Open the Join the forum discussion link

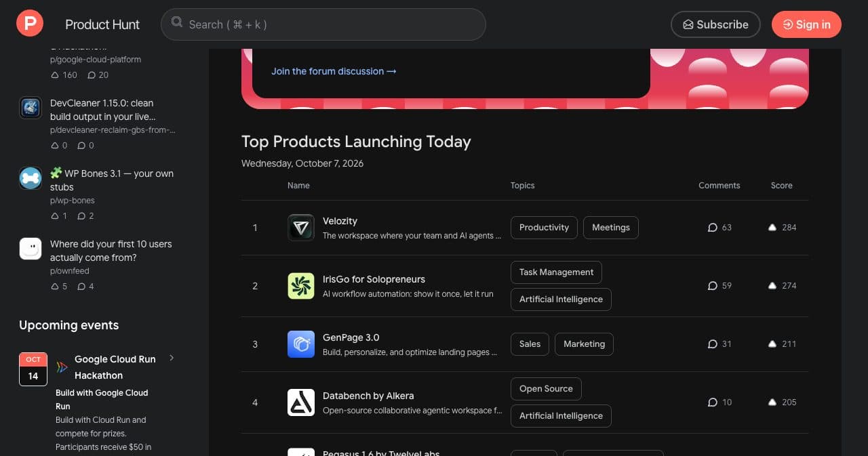334,71
